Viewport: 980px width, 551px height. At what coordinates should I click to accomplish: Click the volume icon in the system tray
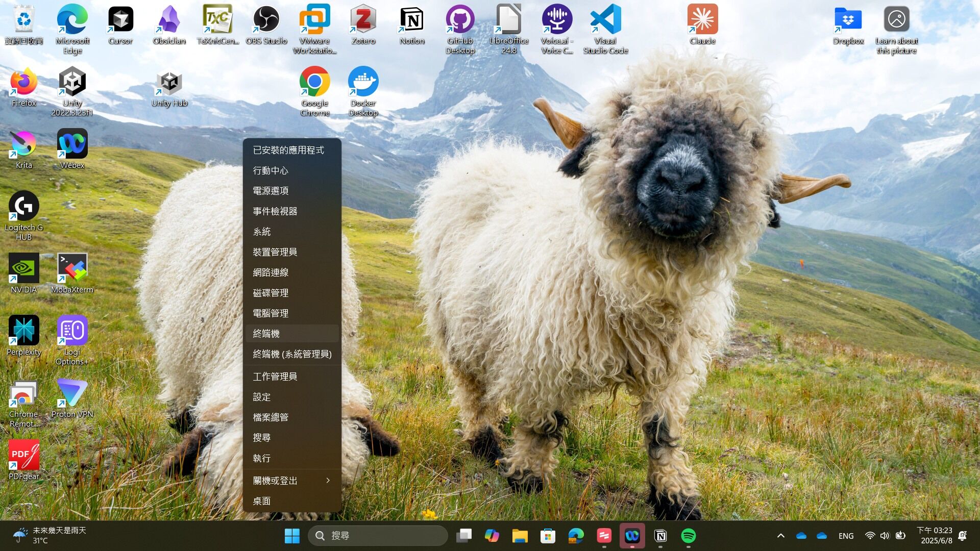[885, 536]
